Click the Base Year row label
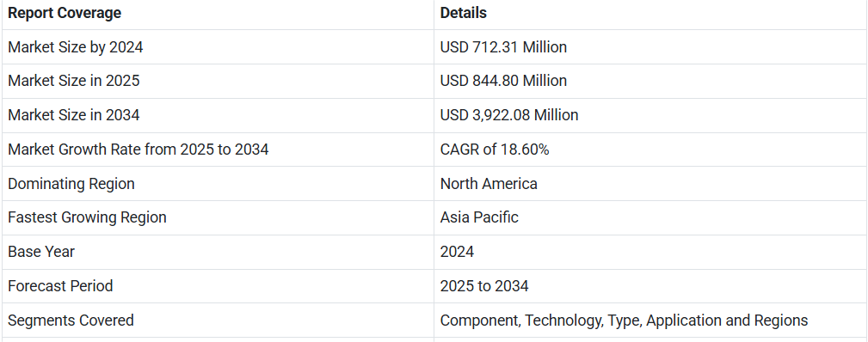The width and height of the screenshot is (868, 342). pos(41,252)
